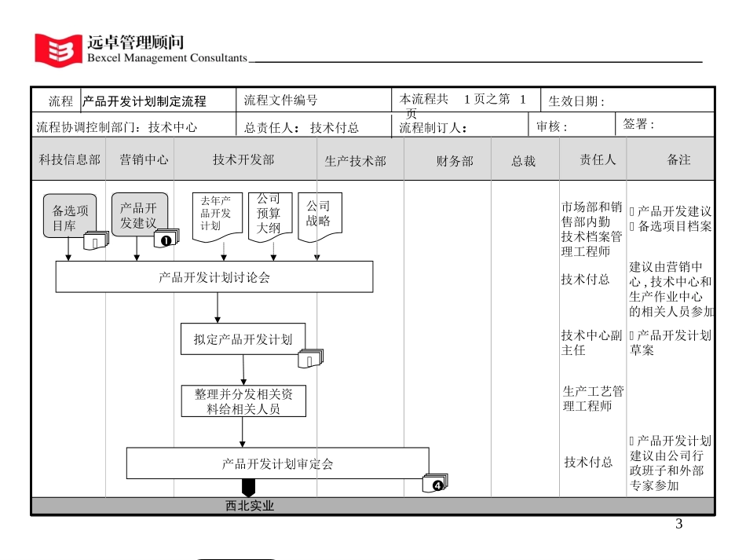Click the 远卓管理顾问 company name
The image size is (746, 560).
[x=136, y=42]
